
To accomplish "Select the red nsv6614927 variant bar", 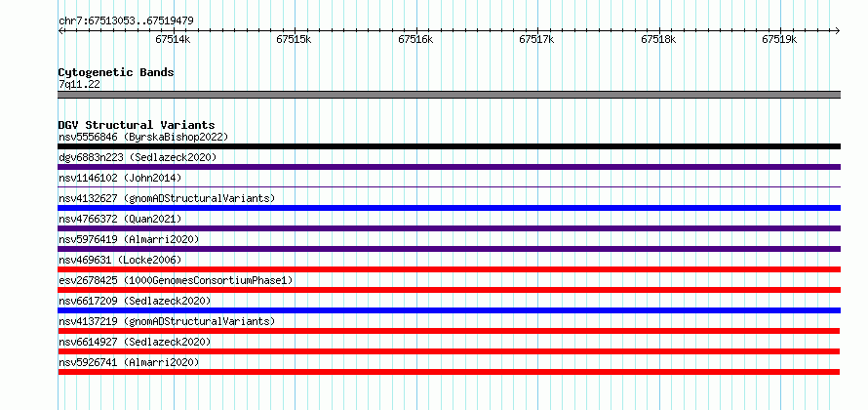I will 449,351.
